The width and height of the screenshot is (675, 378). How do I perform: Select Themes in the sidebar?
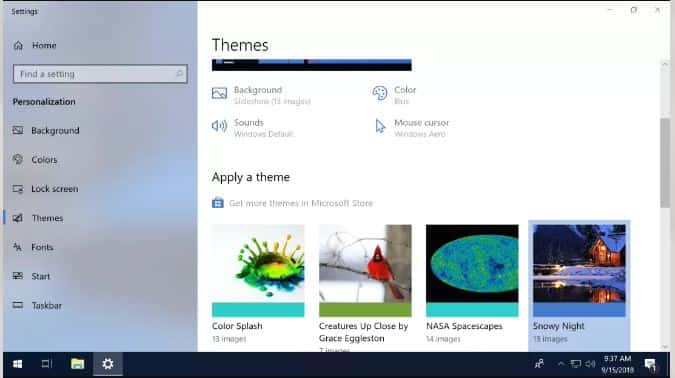[x=47, y=218]
